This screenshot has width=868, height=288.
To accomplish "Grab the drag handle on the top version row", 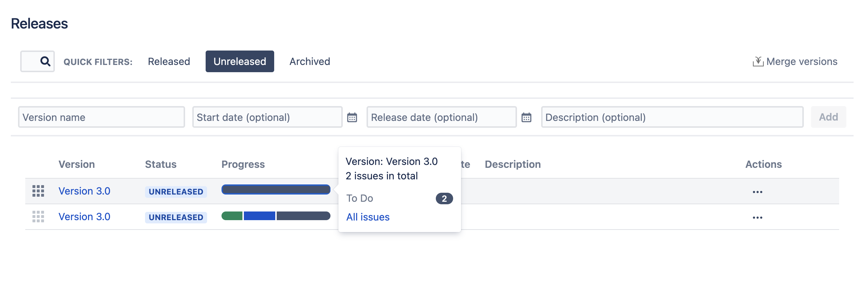I will point(38,191).
